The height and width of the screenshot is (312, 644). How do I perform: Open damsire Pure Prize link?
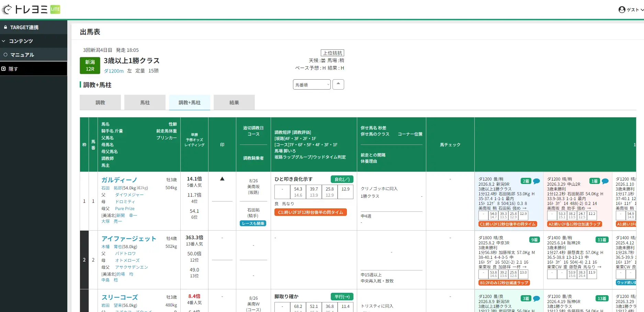125,209
